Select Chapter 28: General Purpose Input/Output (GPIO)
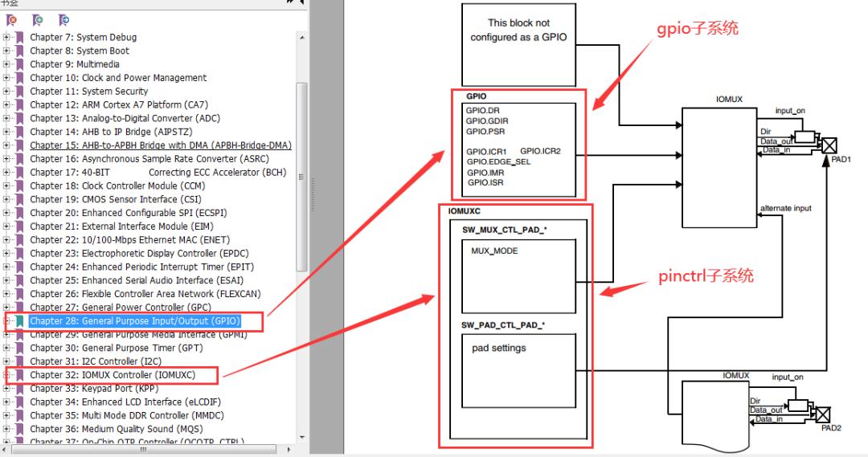The image size is (868, 457). pos(135,321)
